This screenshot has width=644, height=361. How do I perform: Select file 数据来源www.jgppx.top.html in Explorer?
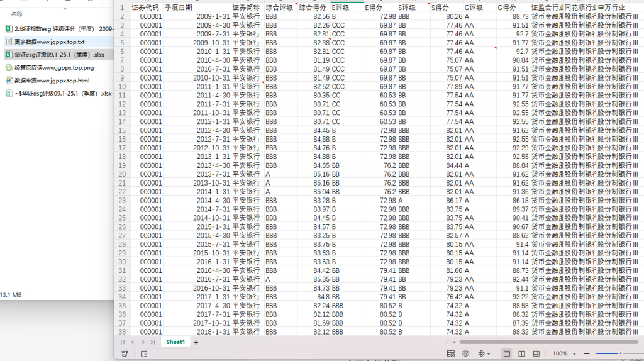click(x=52, y=81)
